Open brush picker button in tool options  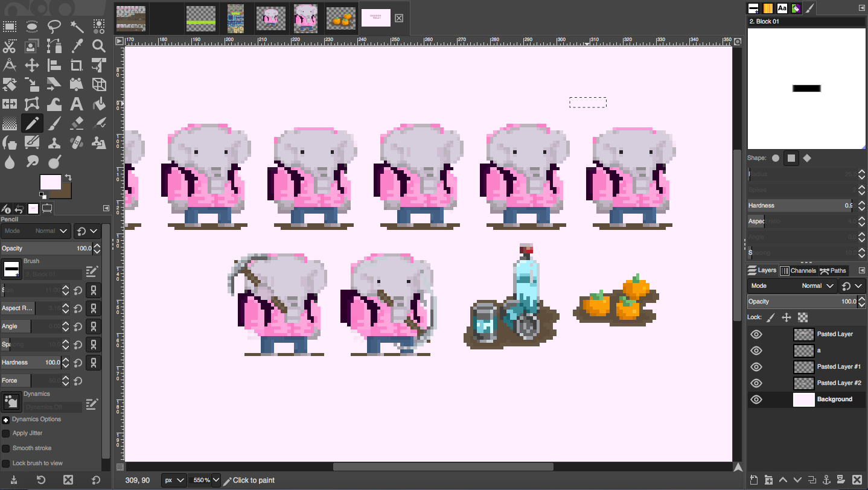coord(11,269)
